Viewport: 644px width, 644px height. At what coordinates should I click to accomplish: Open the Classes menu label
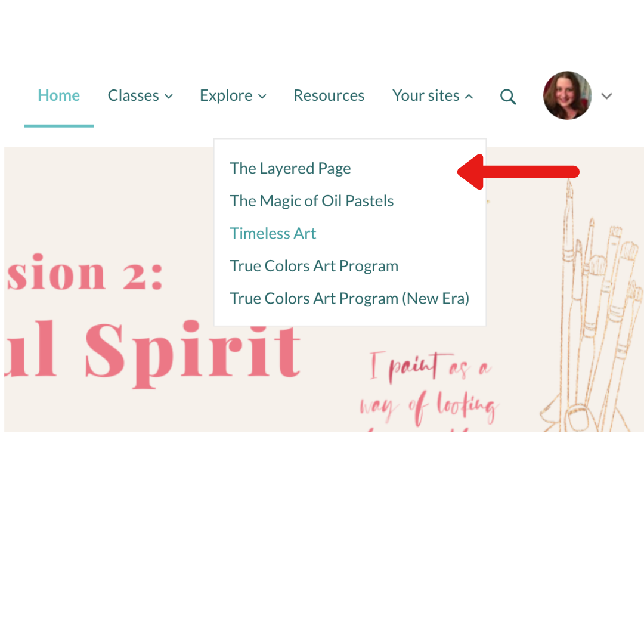pos(133,95)
